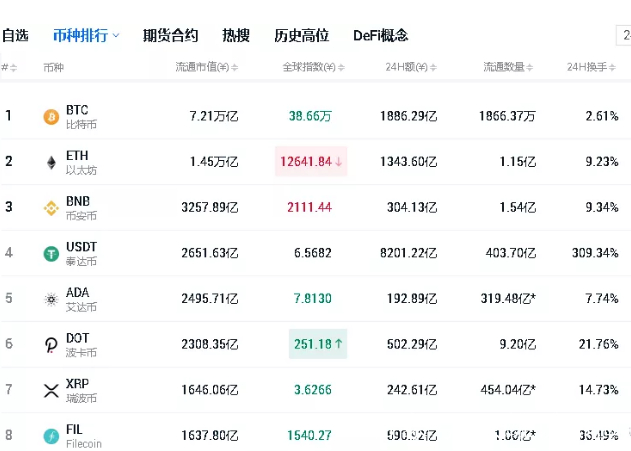Click DOT market cap 2308.35亿

point(210,344)
